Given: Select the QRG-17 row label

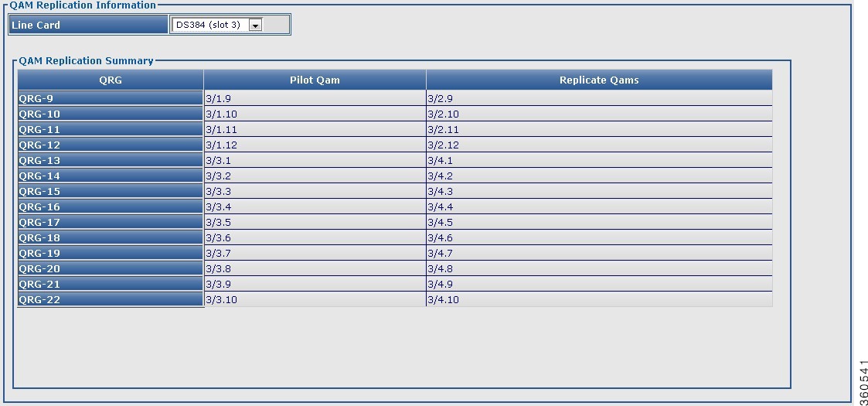Looking at the screenshot, I should pyautogui.click(x=111, y=223).
